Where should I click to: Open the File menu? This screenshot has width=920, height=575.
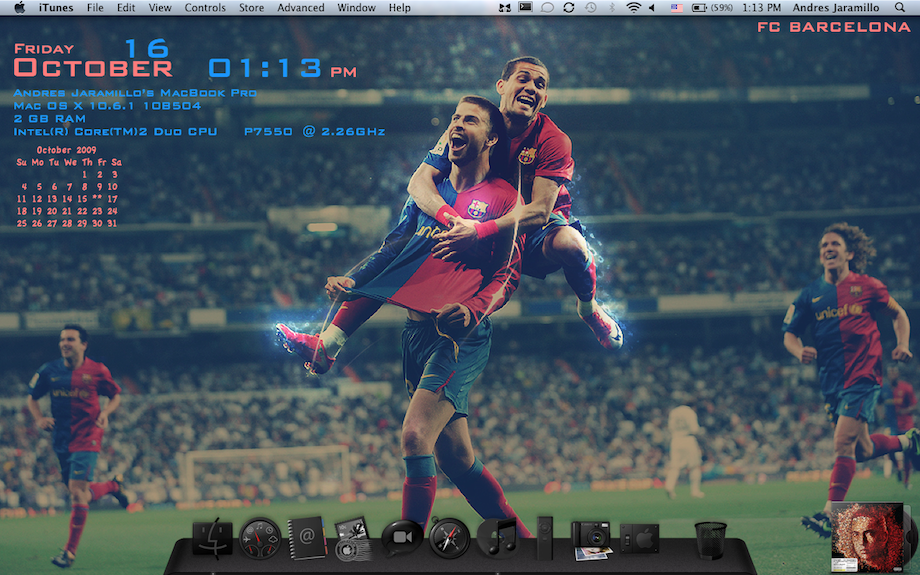(x=95, y=8)
